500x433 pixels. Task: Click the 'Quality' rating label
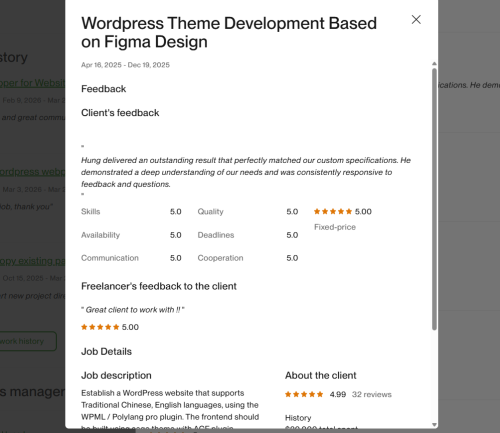(210, 212)
